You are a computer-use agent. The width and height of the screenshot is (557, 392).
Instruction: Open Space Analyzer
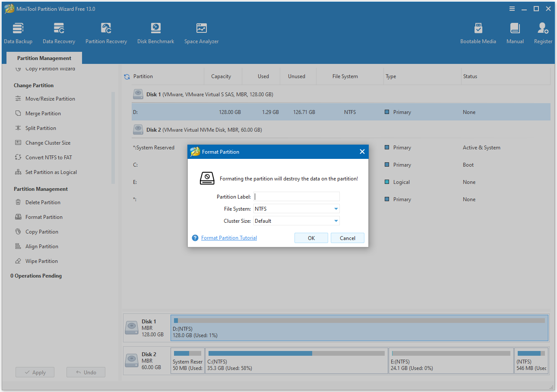click(201, 32)
